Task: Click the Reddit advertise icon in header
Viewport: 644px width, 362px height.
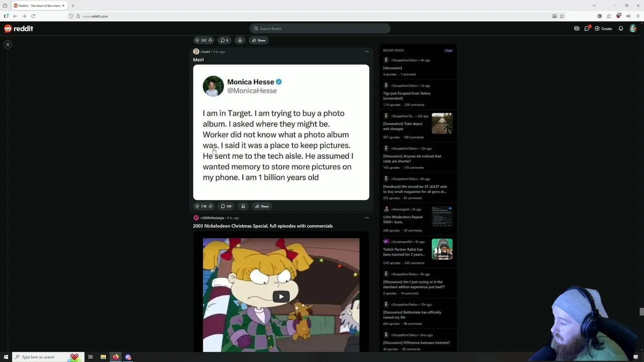Action: coord(577,29)
